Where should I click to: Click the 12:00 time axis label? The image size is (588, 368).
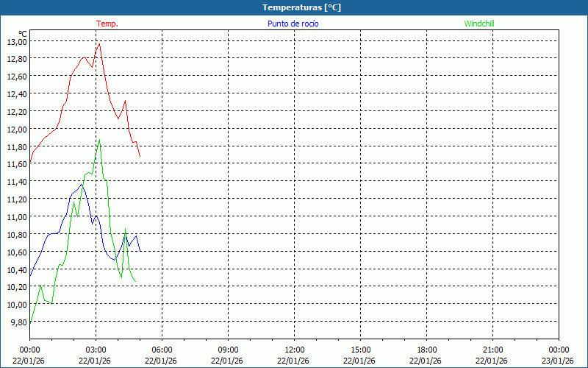[x=294, y=350]
